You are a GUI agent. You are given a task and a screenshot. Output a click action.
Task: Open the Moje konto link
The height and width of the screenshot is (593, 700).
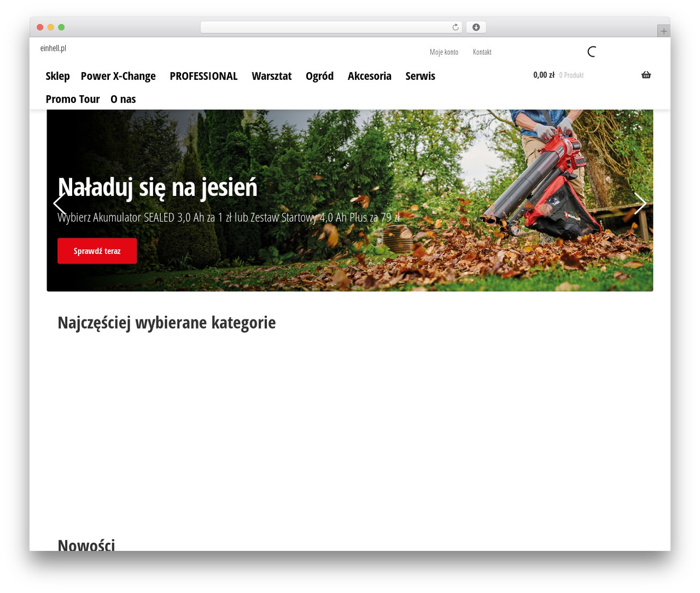pos(444,52)
